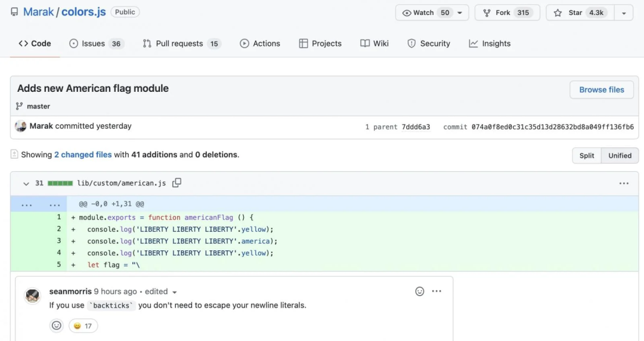Click the git branch icon beside master

click(x=19, y=106)
